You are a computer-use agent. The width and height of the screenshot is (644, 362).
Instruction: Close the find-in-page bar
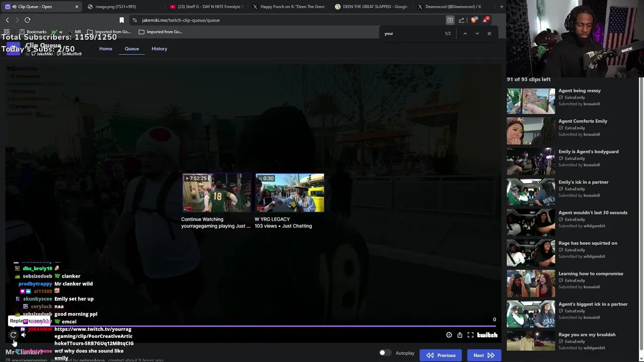489,34
